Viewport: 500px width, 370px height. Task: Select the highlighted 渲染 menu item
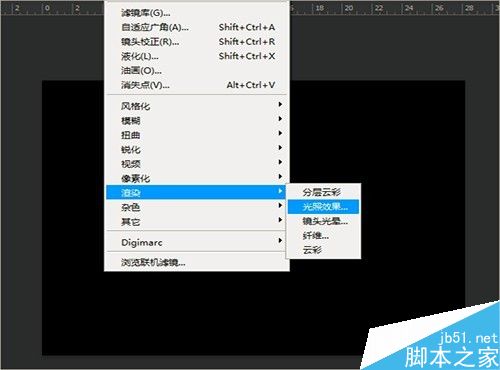pyautogui.click(x=196, y=192)
